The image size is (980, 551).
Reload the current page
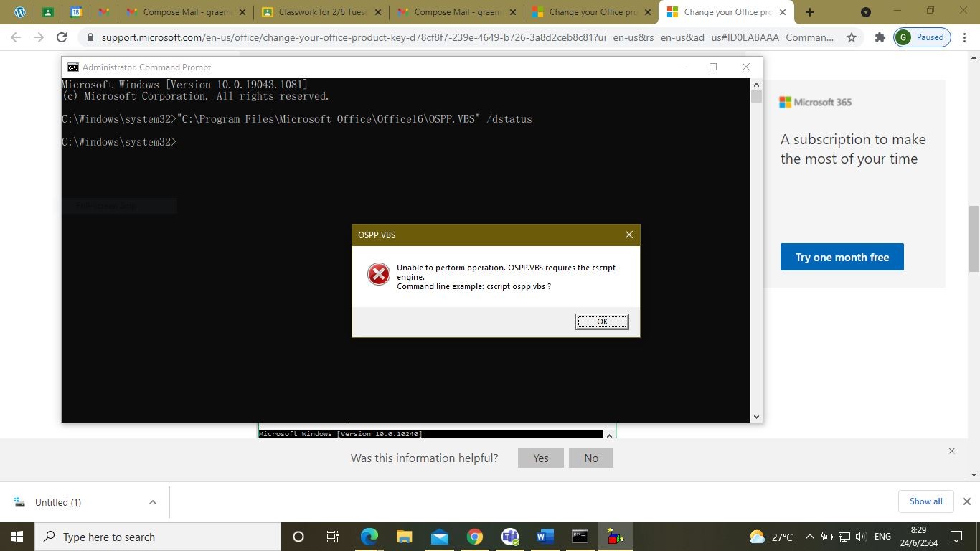tap(62, 37)
